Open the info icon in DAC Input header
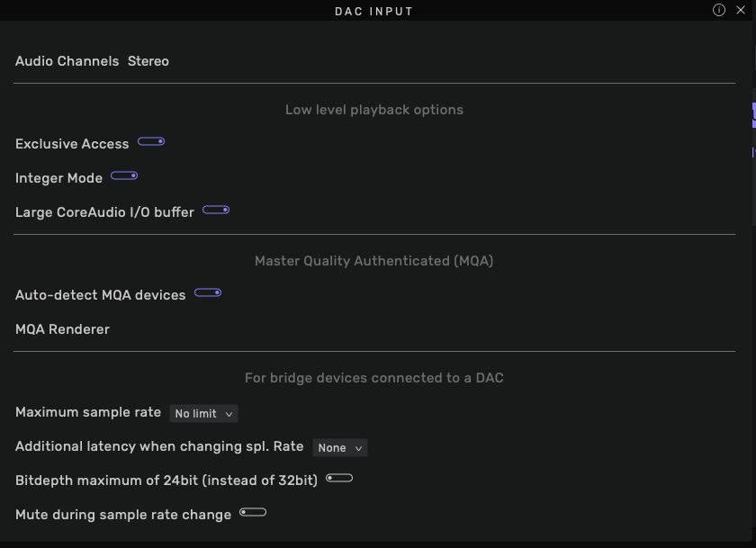The height and width of the screenshot is (548, 756). coord(719,10)
